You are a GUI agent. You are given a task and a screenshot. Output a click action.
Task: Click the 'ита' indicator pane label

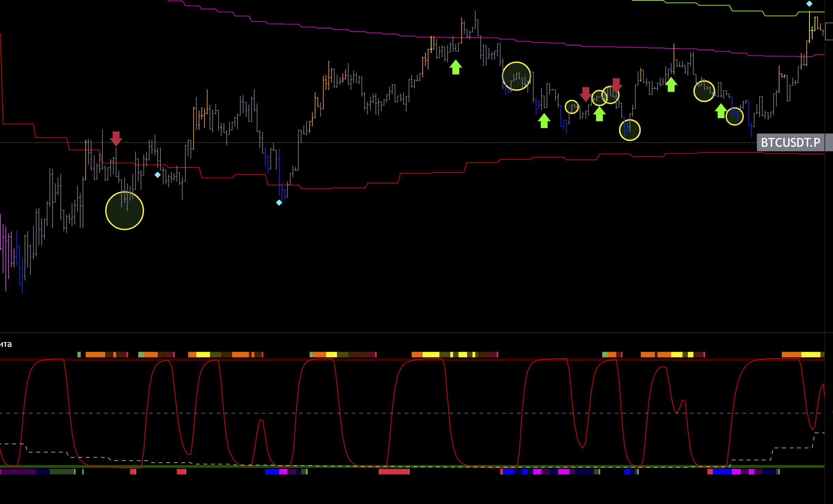[6, 344]
